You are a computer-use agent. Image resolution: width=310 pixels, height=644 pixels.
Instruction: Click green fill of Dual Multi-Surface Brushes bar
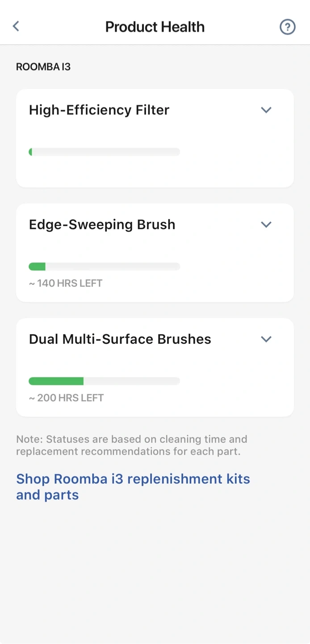pos(56,381)
